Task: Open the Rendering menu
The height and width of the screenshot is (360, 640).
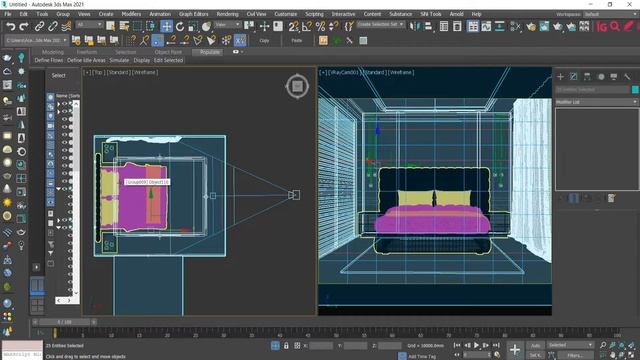Action: click(x=227, y=14)
